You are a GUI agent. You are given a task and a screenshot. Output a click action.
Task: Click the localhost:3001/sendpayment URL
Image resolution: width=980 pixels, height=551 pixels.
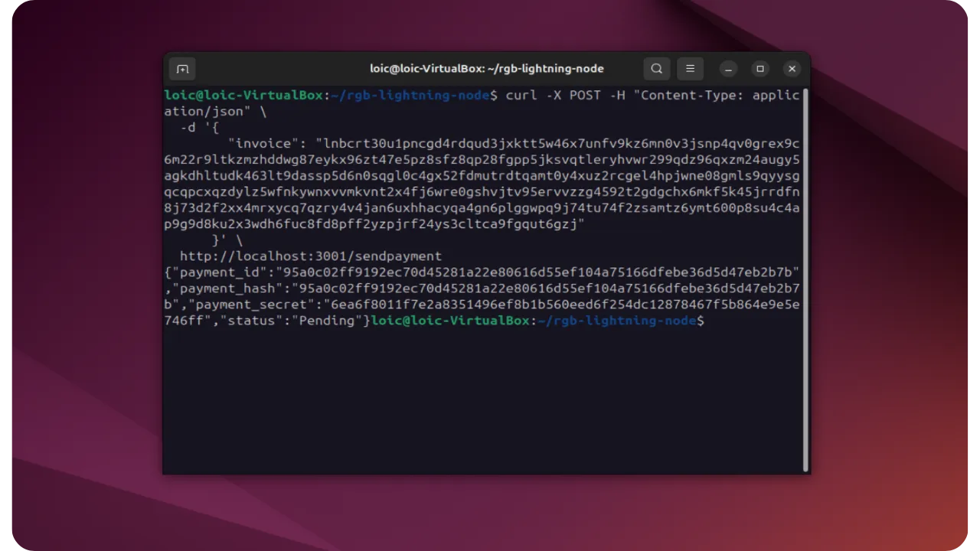pyautogui.click(x=310, y=256)
